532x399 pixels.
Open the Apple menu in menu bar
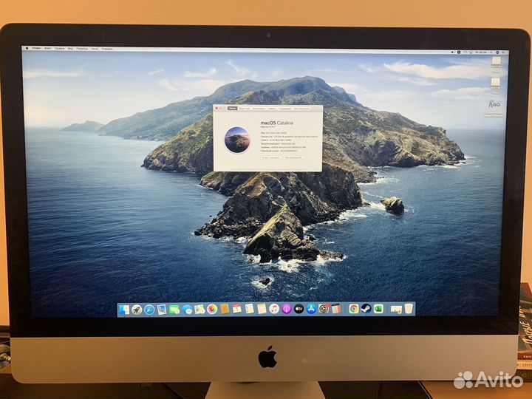[x=27, y=49]
